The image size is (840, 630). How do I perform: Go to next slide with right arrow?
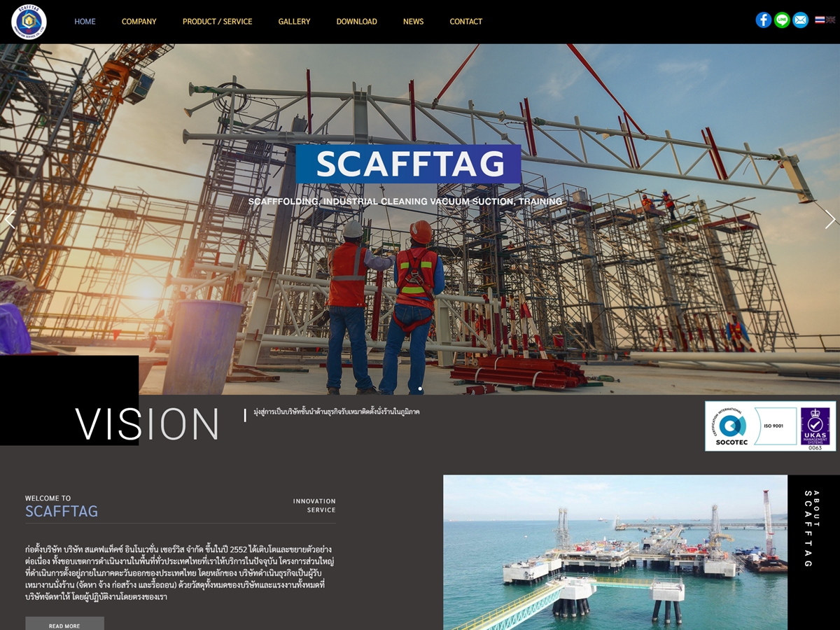pos(830,219)
